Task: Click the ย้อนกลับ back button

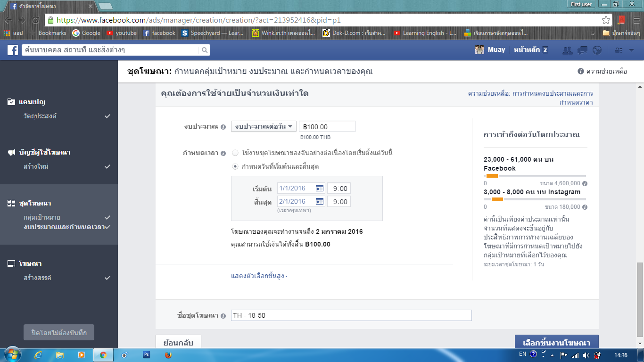Action: [x=178, y=342]
